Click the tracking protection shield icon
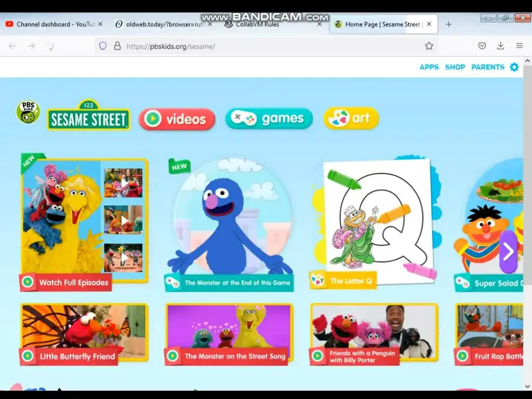The width and height of the screenshot is (532, 399). pos(103,46)
